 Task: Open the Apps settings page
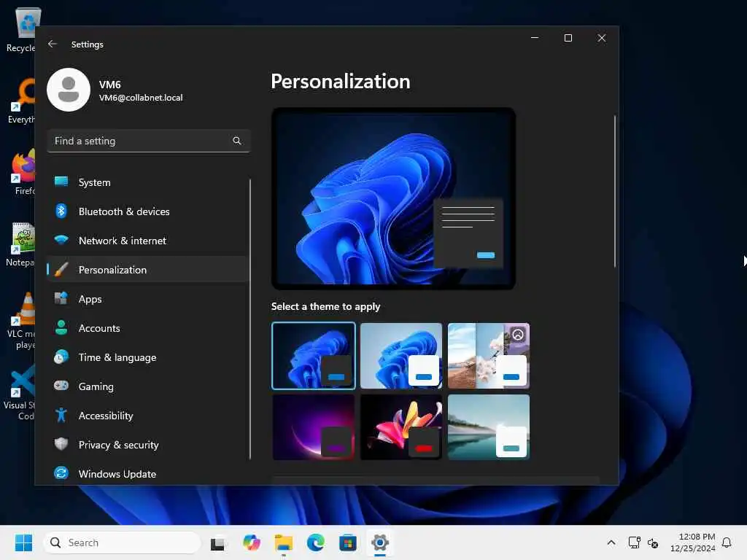point(147,299)
